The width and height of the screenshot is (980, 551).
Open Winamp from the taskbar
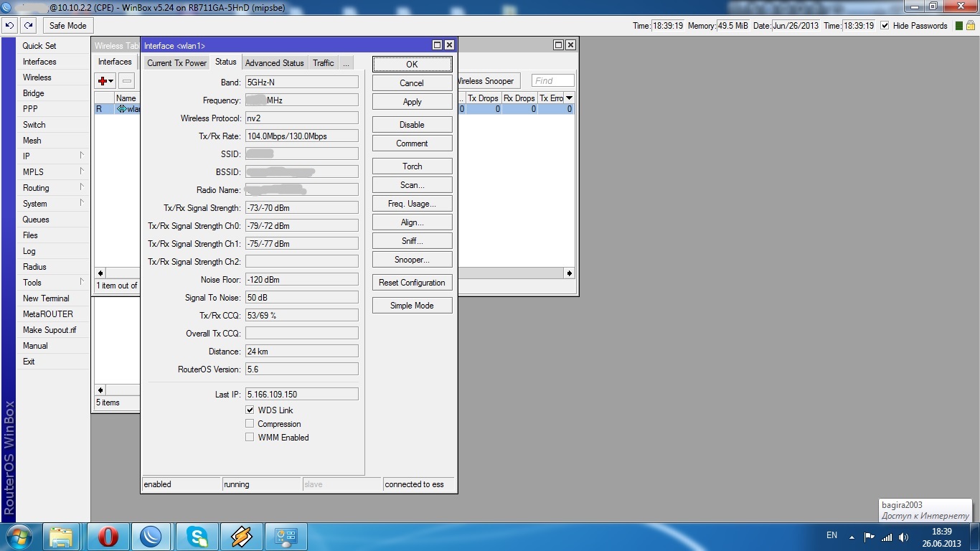tap(241, 536)
